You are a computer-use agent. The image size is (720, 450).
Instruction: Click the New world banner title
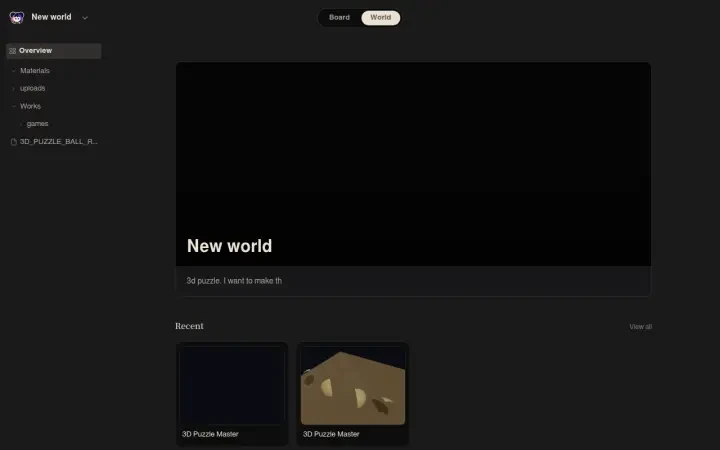pyautogui.click(x=229, y=246)
